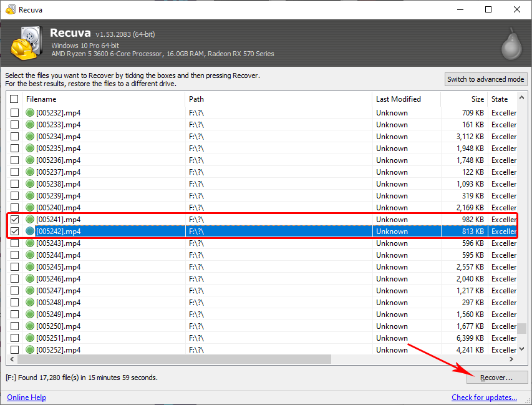
Task: Click green status dot for [005251].mp4
Action: pos(30,338)
